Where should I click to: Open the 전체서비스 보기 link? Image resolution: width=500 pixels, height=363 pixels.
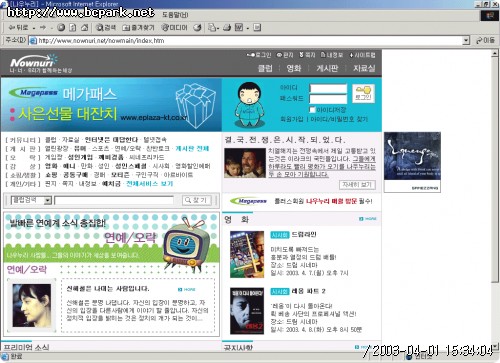(x=149, y=184)
